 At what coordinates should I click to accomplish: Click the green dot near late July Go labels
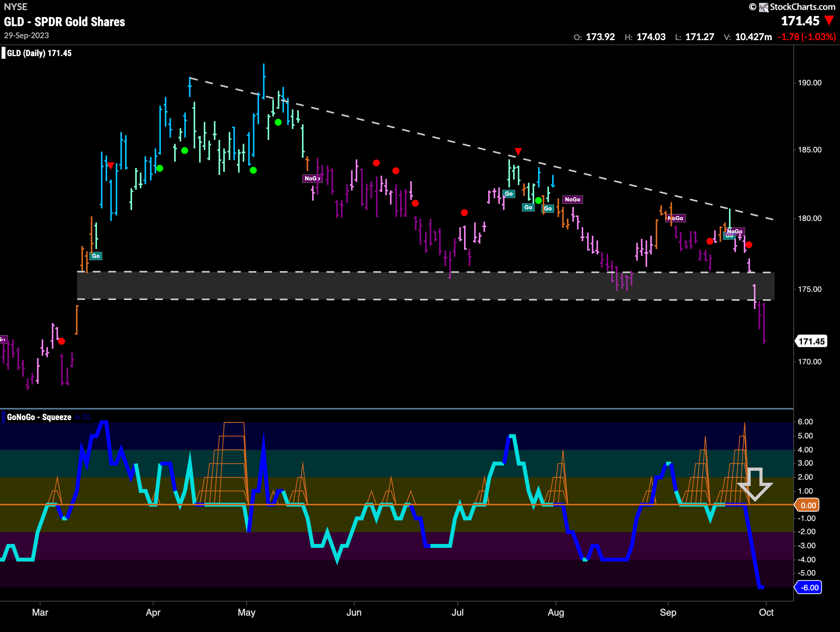click(x=538, y=201)
